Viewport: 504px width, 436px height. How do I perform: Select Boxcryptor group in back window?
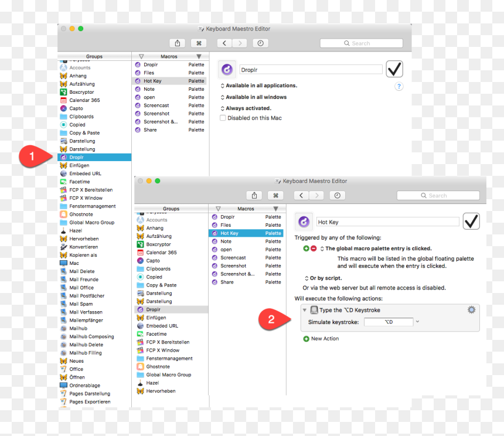pyautogui.click(x=94, y=92)
